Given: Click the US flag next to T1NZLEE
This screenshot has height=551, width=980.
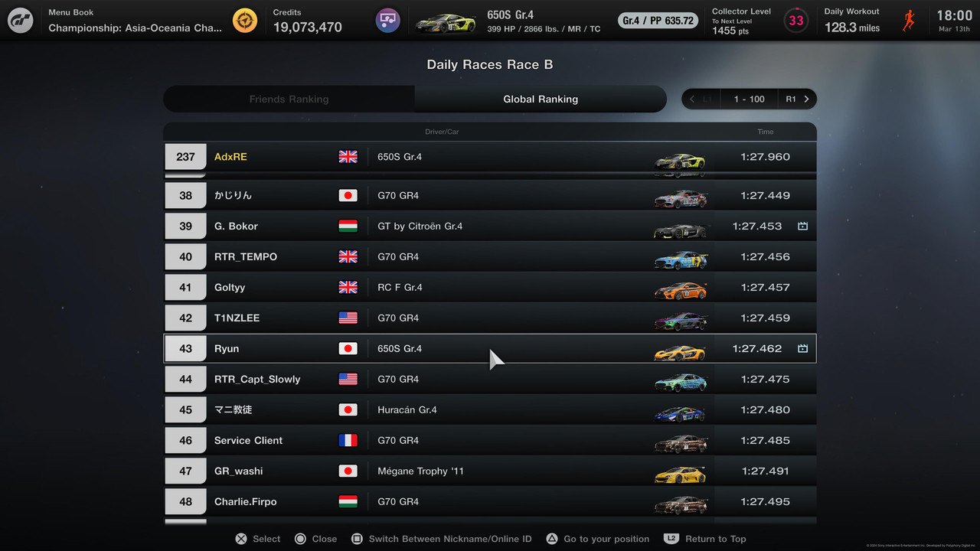Looking at the screenshot, I should tap(348, 318).
